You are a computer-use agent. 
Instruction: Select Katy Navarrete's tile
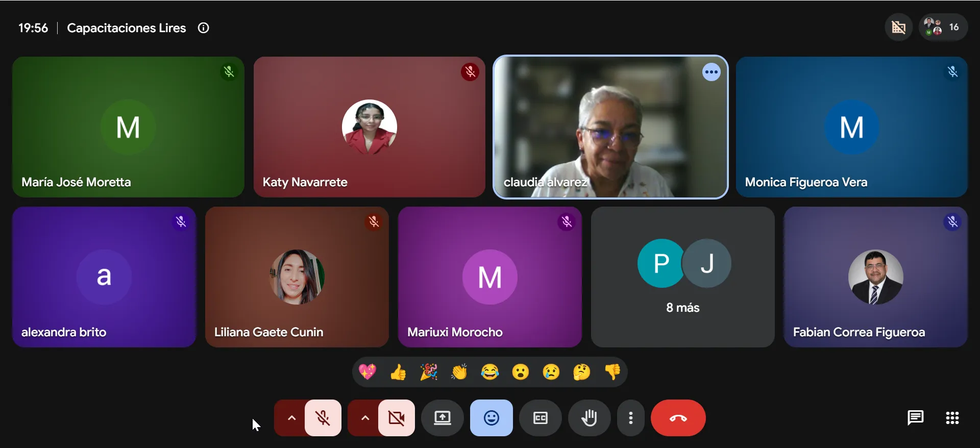[x=370, y=127]
